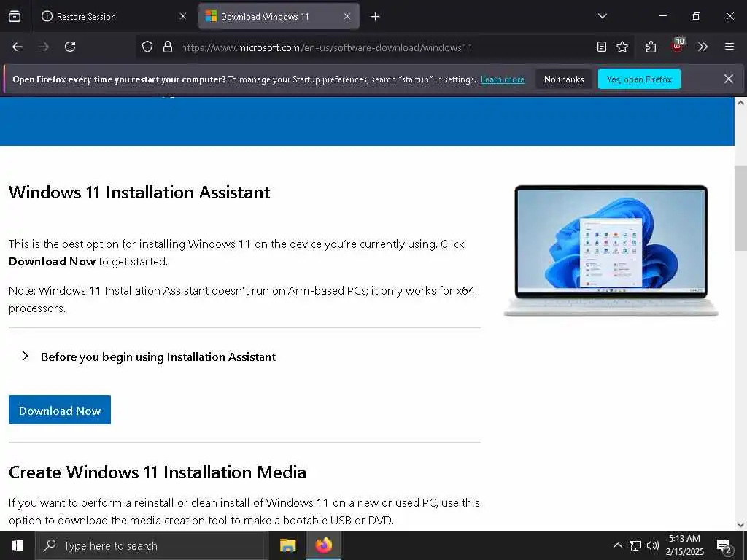
Task: Click the Download Now button
Action: click(60, 410)
